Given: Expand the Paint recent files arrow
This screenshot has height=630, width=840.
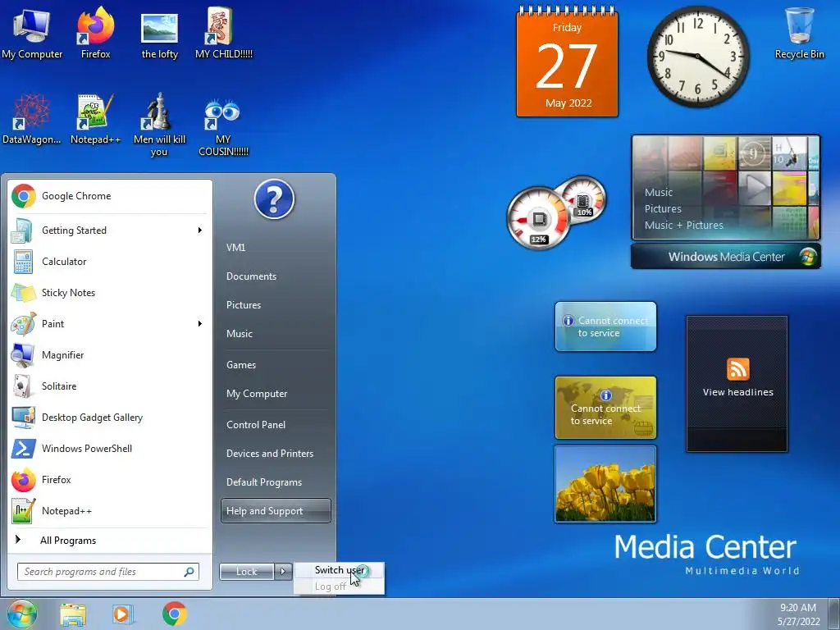Looking at the screenshot, I should [200, 323].
